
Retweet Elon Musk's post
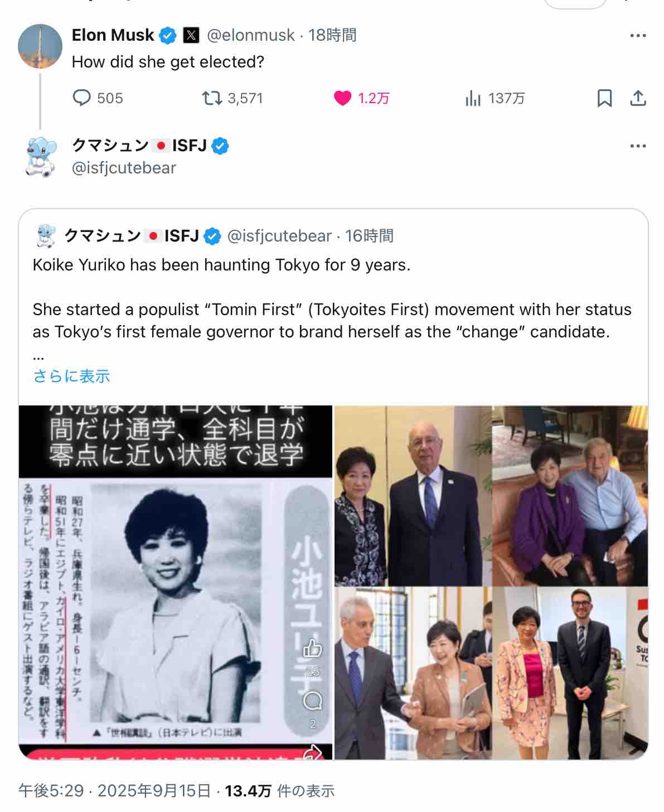(x=232, y=98)
